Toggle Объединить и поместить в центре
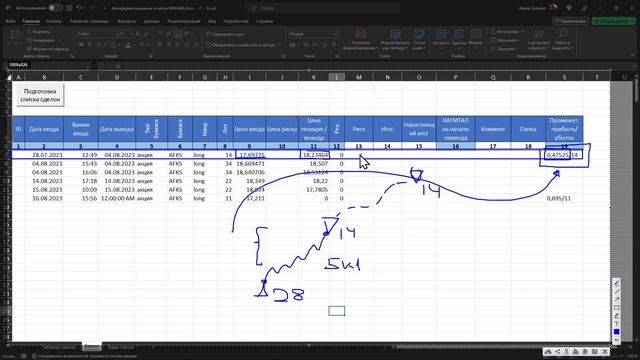 tap(240, 45)
